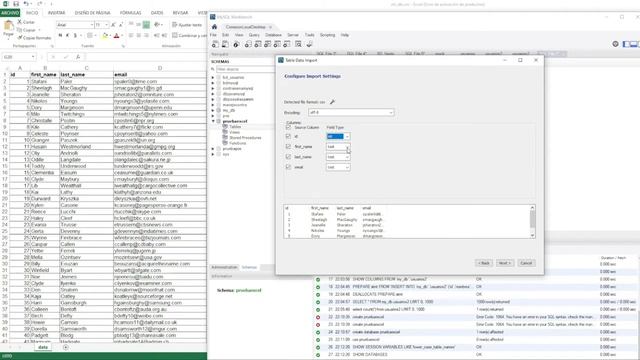Click the Back button in import dialog
640x360 pixels.
(x=484, y=263)
